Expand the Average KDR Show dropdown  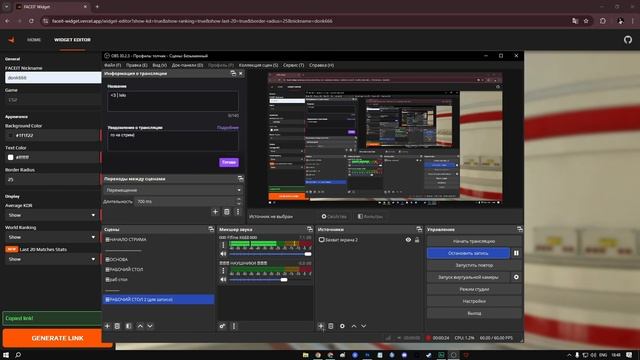(x=51, y=215)
